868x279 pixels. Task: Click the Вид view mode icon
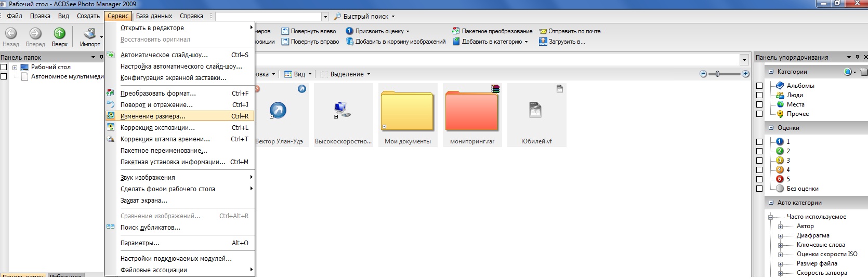(x=288, y=74)
